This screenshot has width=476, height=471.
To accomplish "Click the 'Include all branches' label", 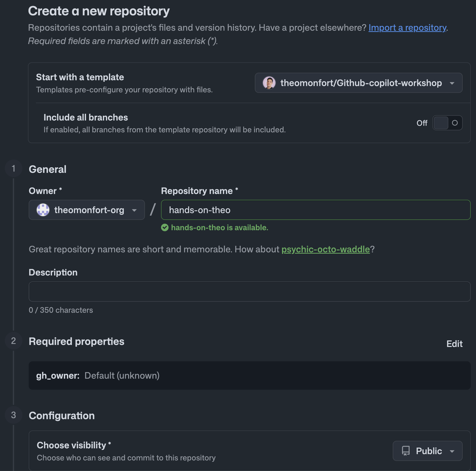I will click(x=86, y=117).
